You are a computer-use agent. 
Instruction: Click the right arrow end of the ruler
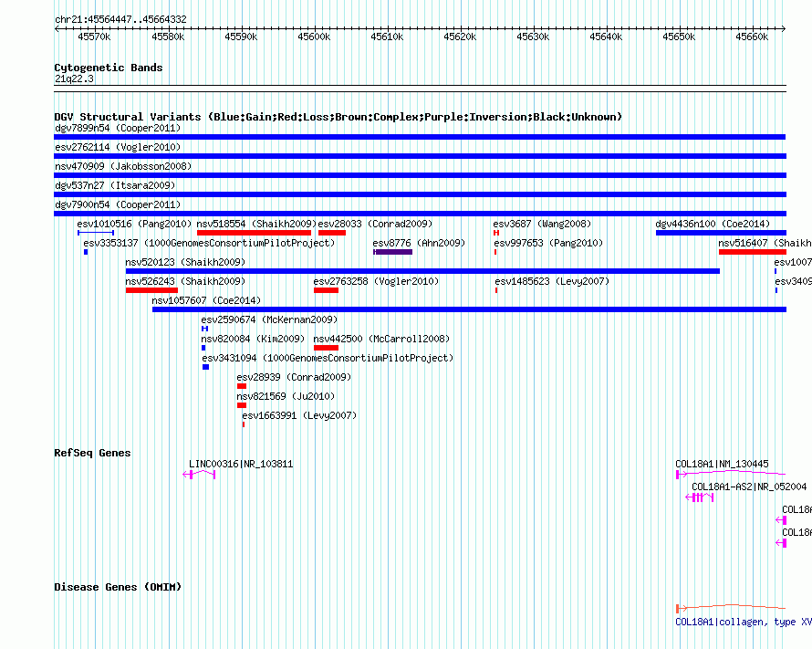pos(784,29)
